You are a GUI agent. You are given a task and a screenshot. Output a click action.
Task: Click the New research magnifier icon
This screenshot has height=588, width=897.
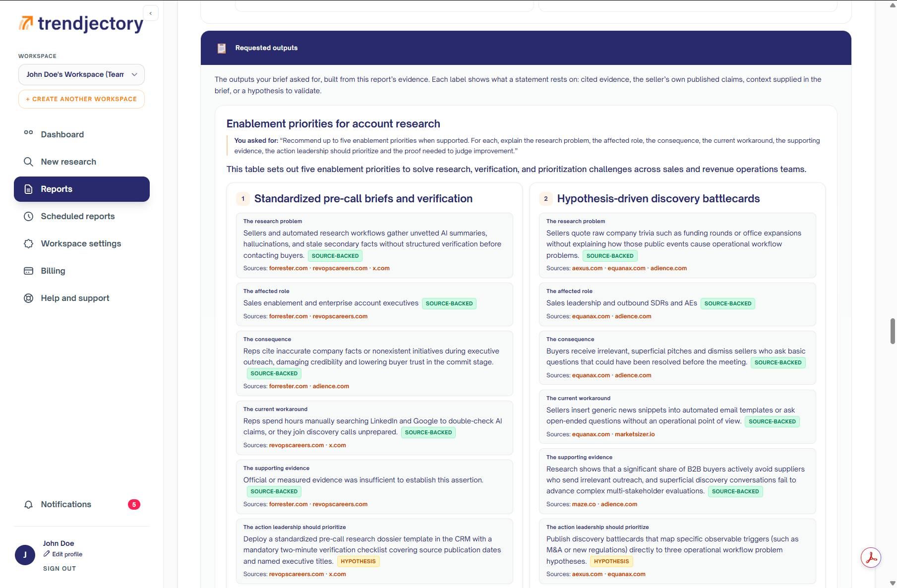[28, 162]
